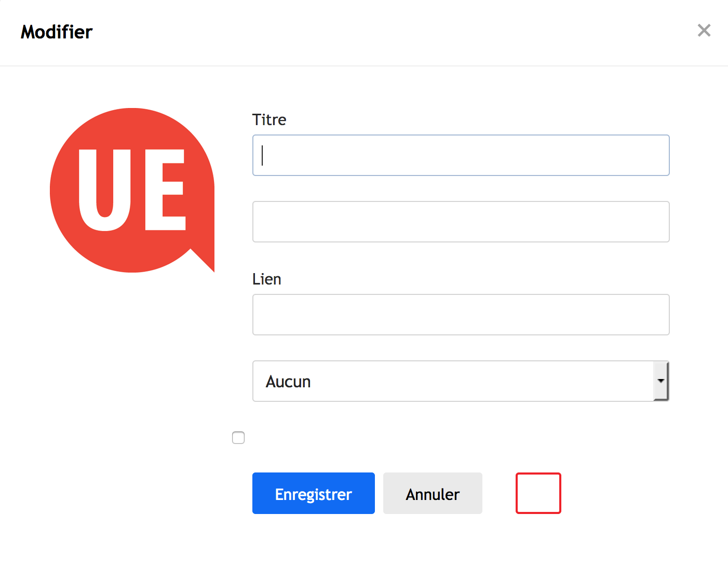This screenshot has width=728, height=568.
Task: Close the Modifier dialog with the X
Action: [x=704, y=31]
